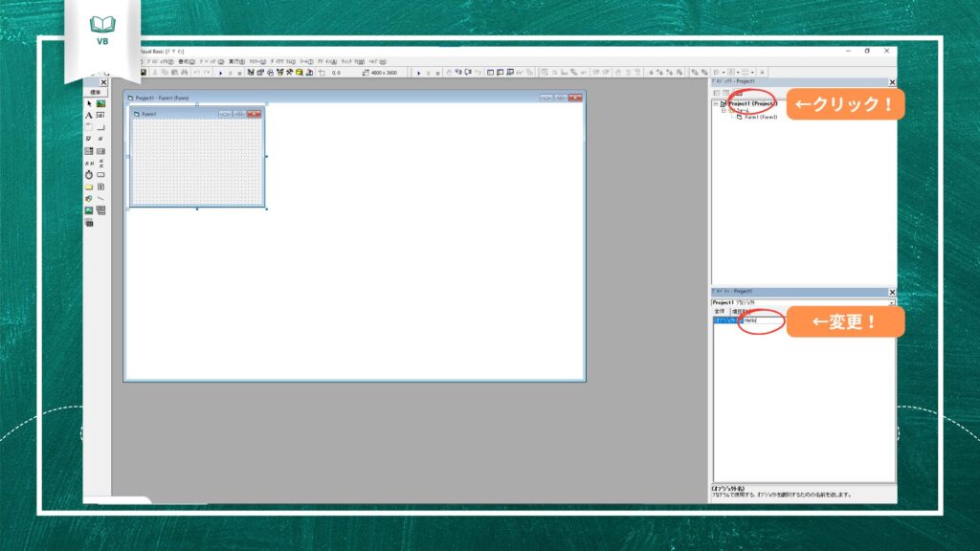Select the ListBox control tool
This screenshot has width=980, height=551.
[x=100, y=151]
